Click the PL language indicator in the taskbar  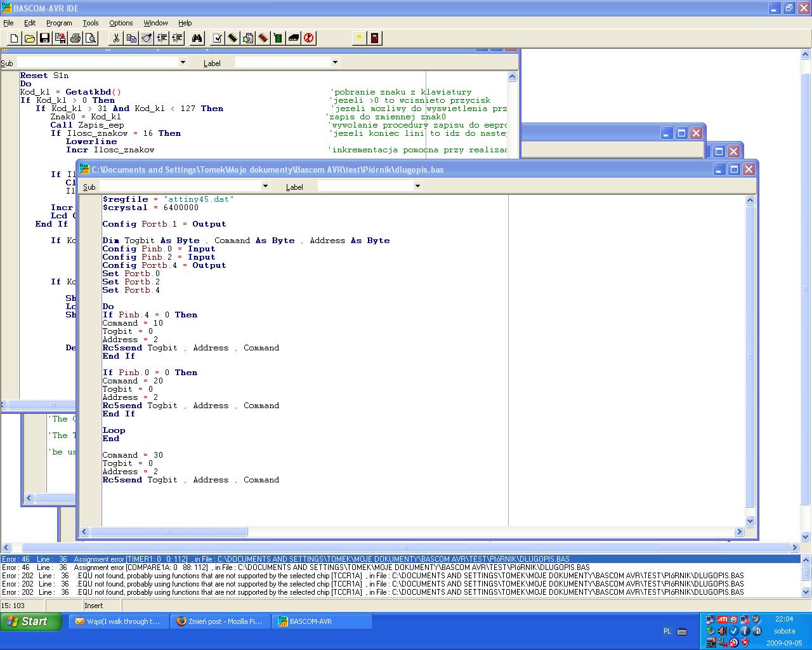pyautogui.click(x=667, y=631)
